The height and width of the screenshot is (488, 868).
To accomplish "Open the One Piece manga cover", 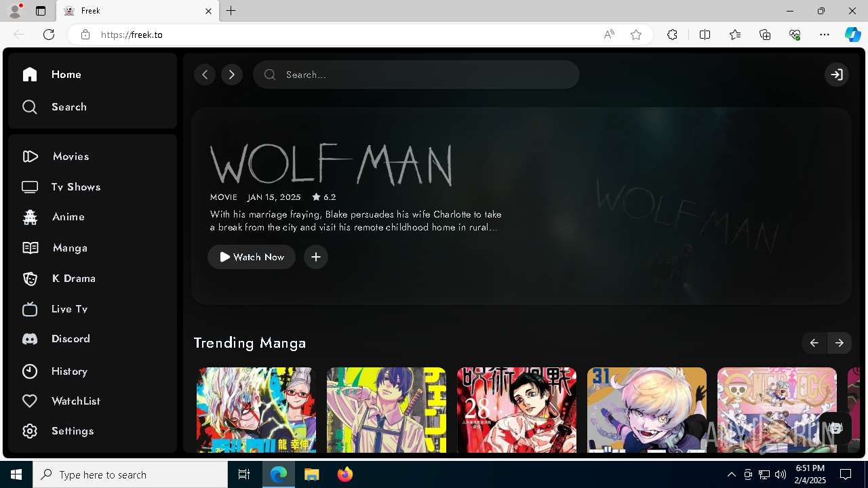I will [777, 410].
